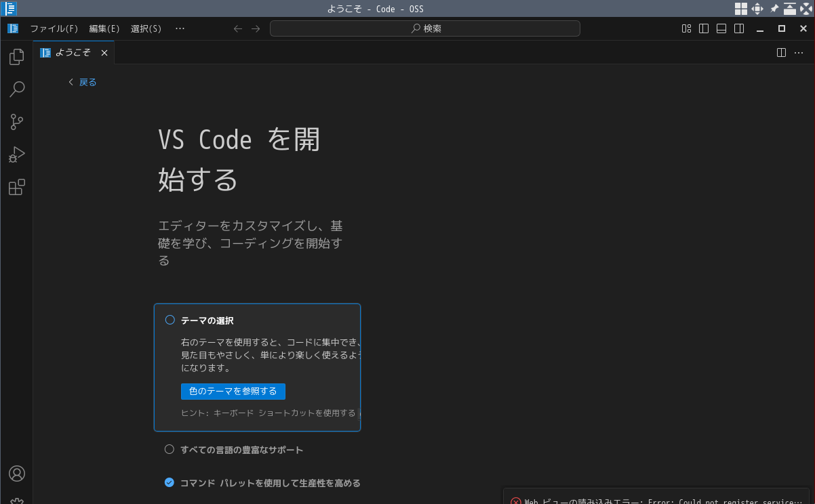Open the Customize Layout control
This screenshot has width=815, height=504.
[x=686, y=28]
